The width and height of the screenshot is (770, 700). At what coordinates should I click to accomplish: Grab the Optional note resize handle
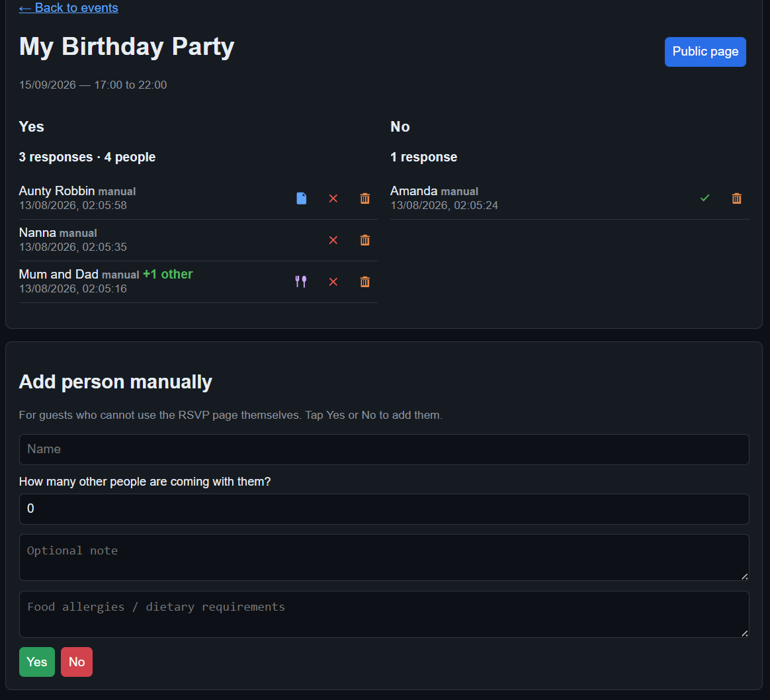click(x=744, y=576)
